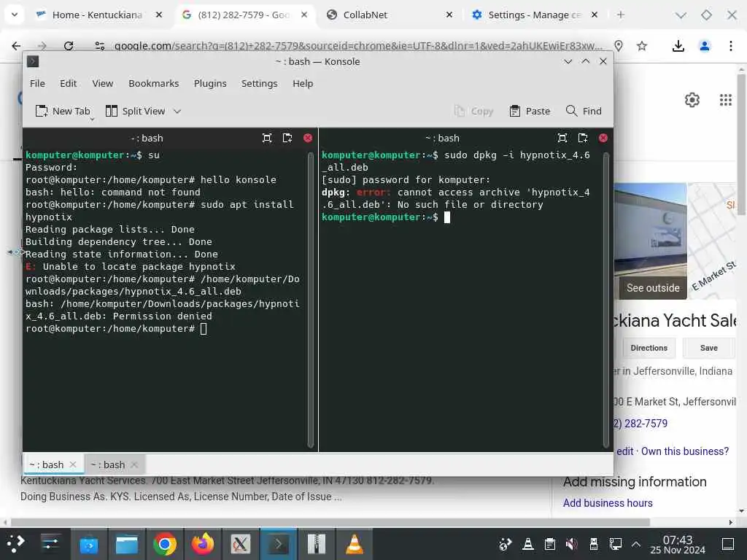Click the left pane vertical scrollbar

(311, 300)
